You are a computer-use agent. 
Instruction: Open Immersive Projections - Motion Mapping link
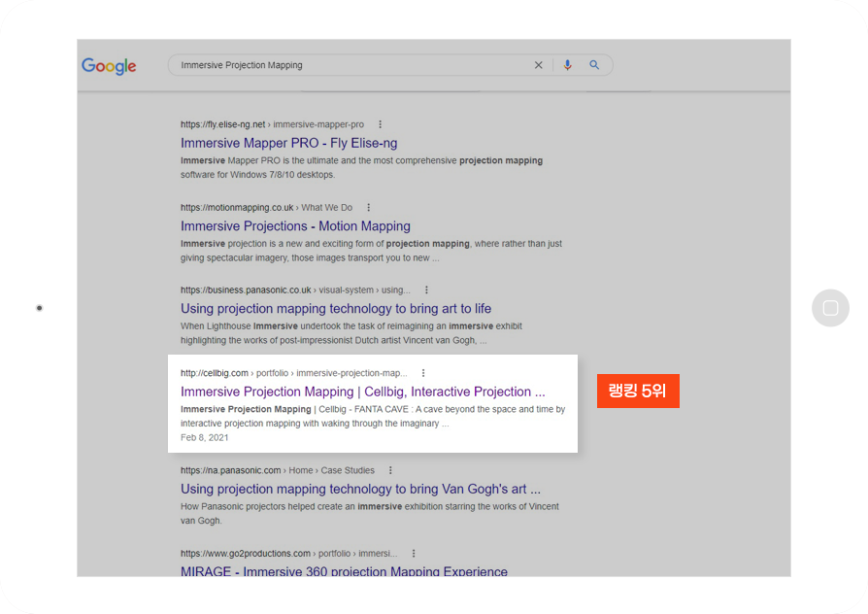(x=295, y=226)
